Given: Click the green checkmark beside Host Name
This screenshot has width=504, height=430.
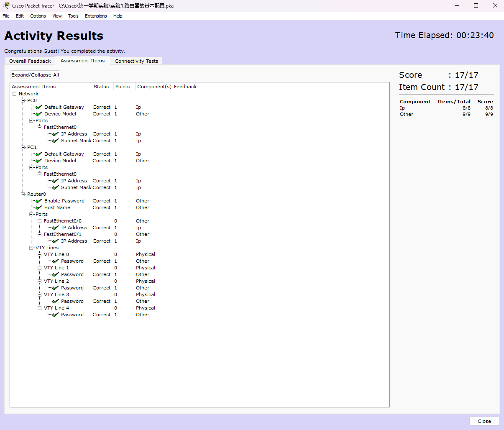Looking at the screenshot, I should click(x=39, y=207).
